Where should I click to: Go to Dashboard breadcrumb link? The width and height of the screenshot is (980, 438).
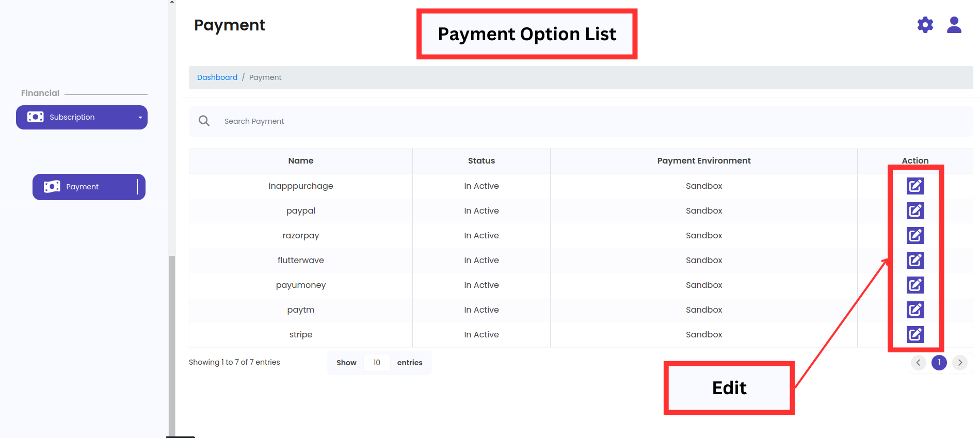point(217,77)
